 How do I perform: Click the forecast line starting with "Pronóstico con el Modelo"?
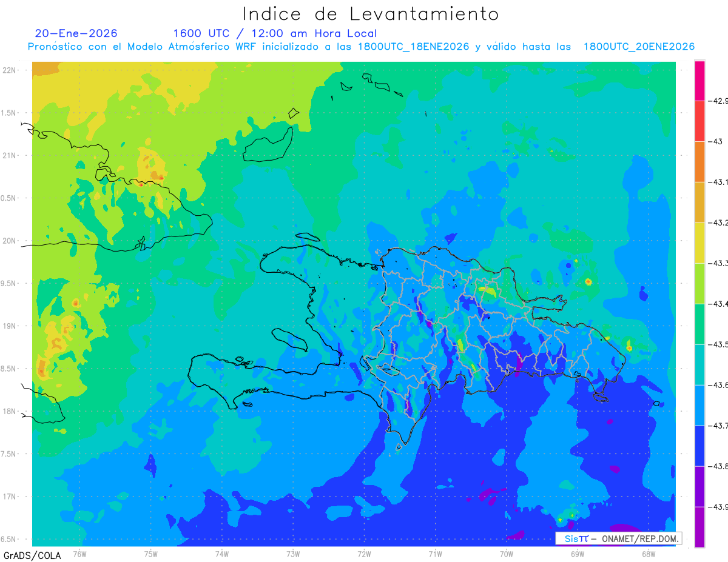(x=361, y=47)
